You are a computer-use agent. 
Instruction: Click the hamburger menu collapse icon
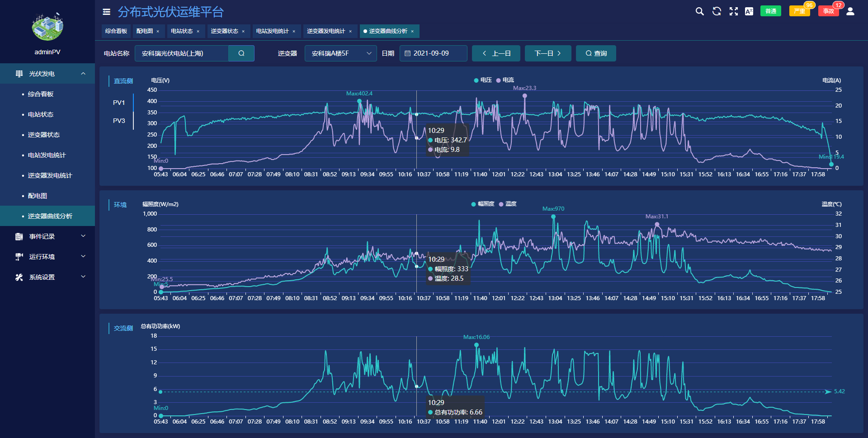point(106,12)
